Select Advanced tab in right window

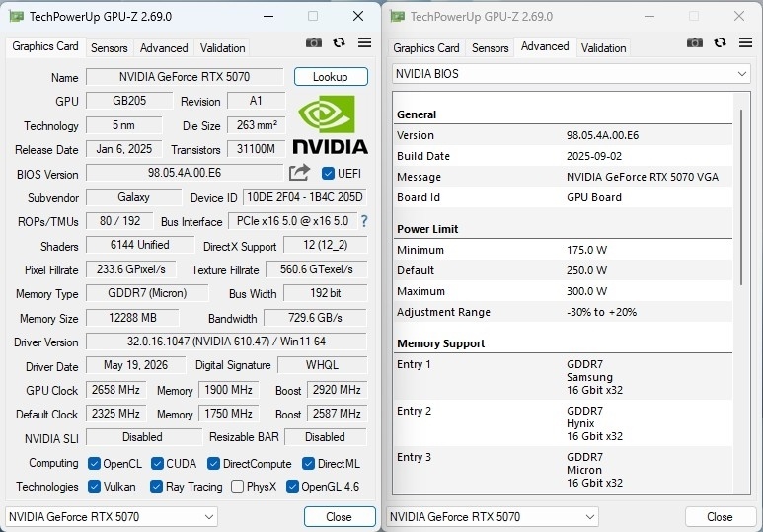pyautogui.click(x=545, y=46)
